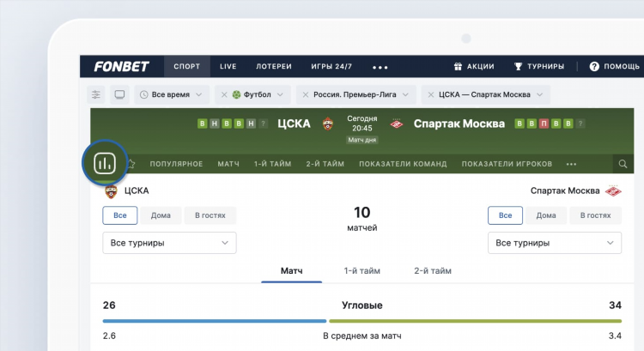Image resolution: width=644 pixels, height=351 pixels.
Task: Click the clock icon in Все время
Action: pos(143,94)
